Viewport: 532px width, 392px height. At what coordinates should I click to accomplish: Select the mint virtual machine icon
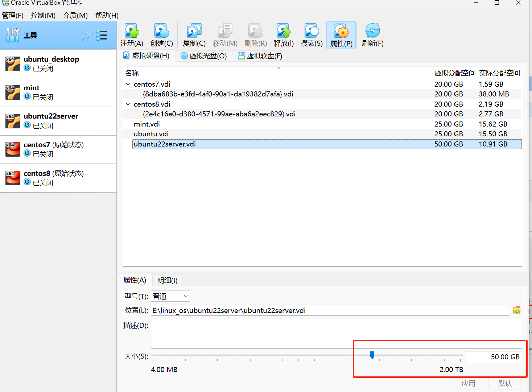point(13,92)
